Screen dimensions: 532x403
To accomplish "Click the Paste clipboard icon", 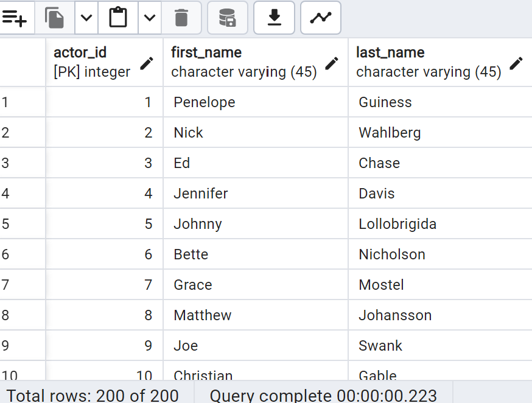I will (x=118, y=18).
